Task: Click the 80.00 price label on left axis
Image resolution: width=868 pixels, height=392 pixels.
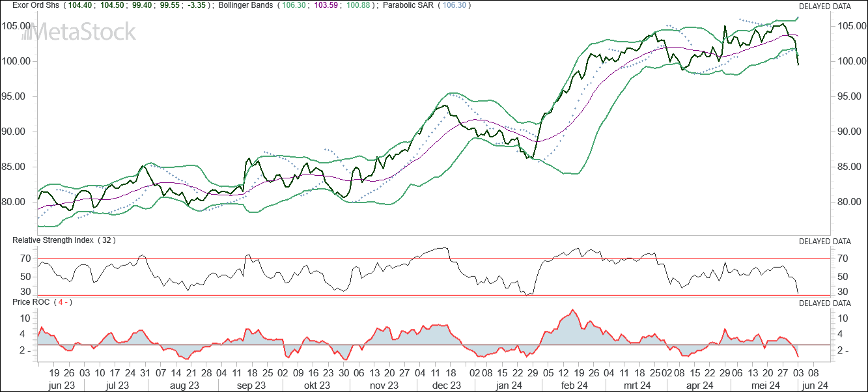Action: point(19,202)
